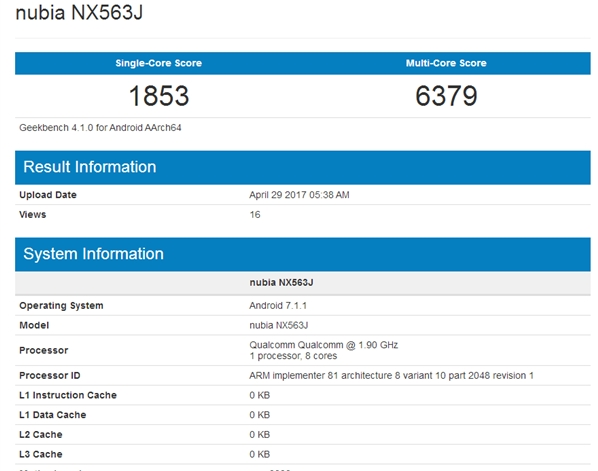
Task: Click the System Information section header
Action: pos(303,254)
